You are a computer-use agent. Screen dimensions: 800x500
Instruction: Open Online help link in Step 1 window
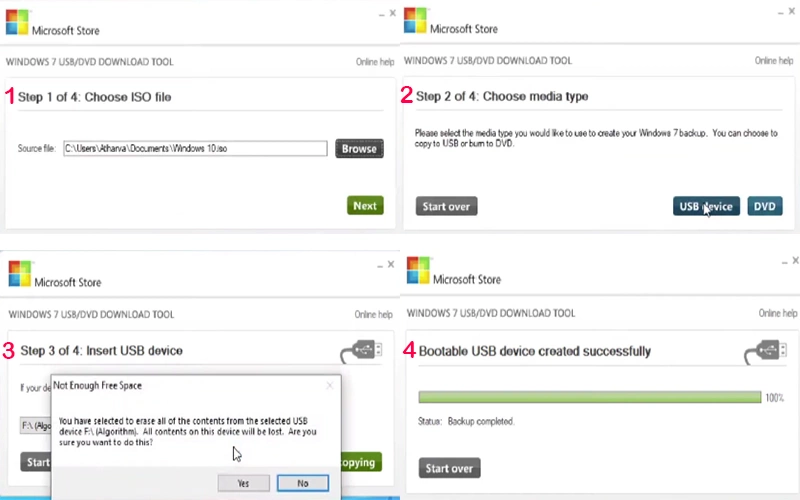tap(375, 62)
